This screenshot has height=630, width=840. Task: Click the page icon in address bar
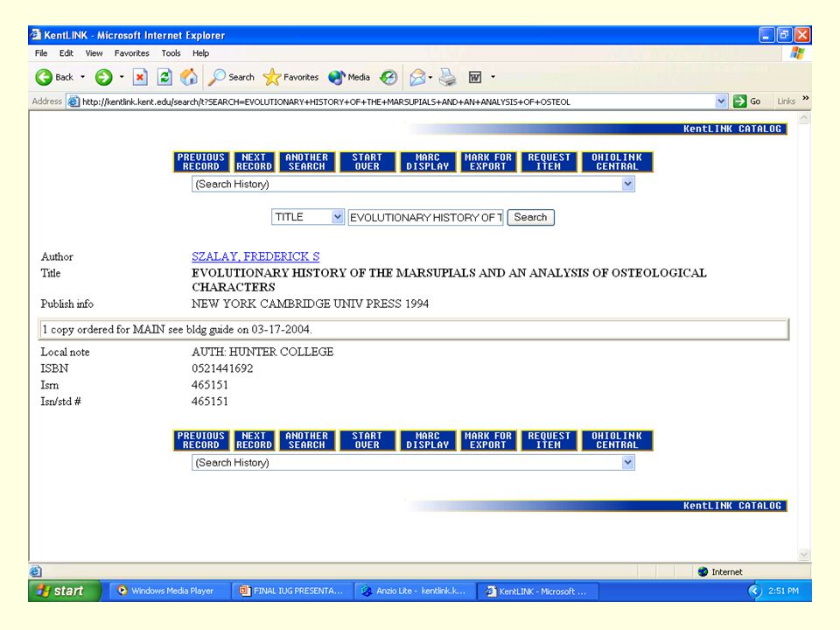pos(73,101)
